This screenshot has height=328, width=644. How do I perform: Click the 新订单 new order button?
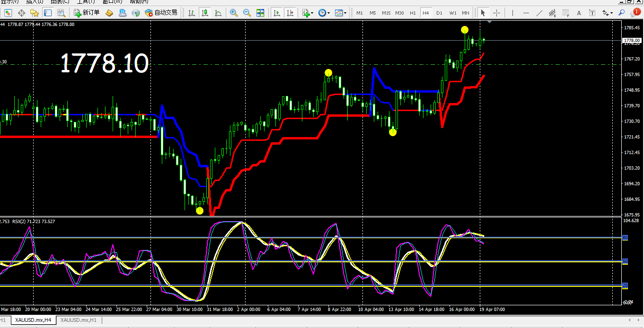coord(87,13)
